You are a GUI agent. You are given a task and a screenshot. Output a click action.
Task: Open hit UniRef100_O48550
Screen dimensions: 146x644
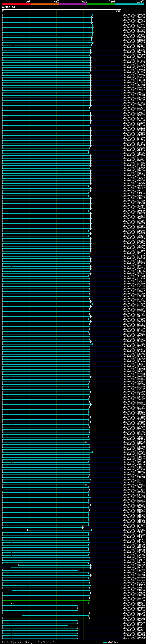(134, 319)
